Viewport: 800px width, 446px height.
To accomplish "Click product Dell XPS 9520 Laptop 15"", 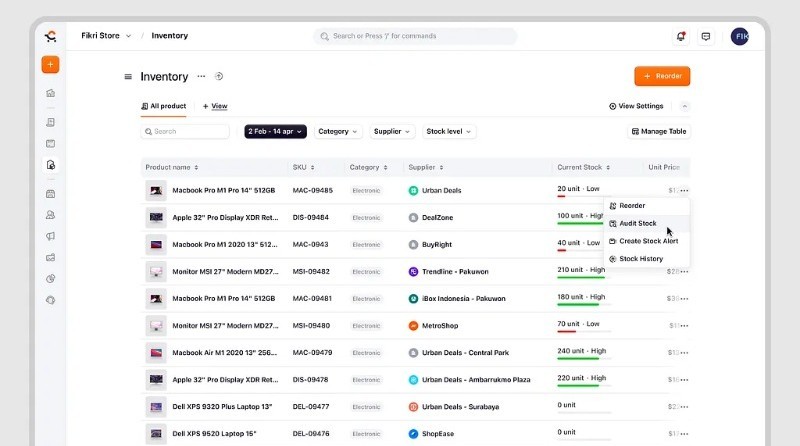I will click(x=214, y=434).
